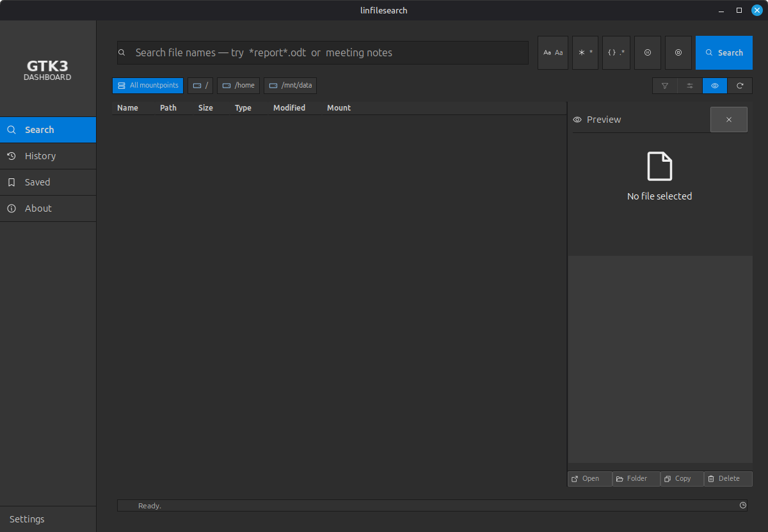Viewport: 768px width, 532px height.
Task: Sort results by Modified column
Action: (289, 108)
